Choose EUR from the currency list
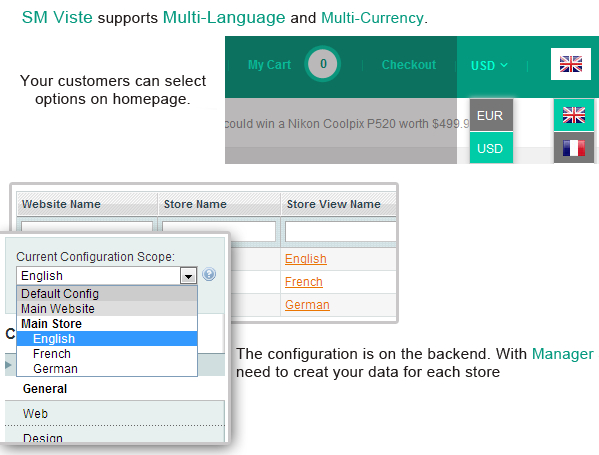The width and height of the screenshot is (599, 455). pyautogui.click(x=491, y=115)
